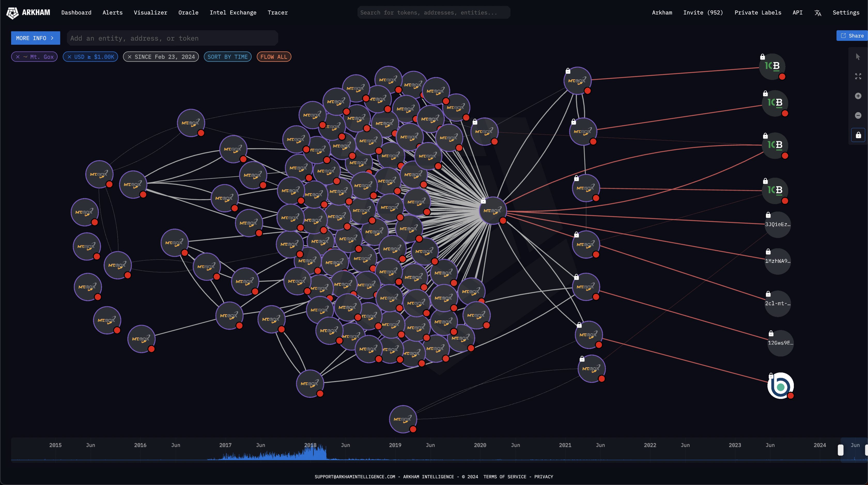
Task: Unlock the 12Gws9E… node lock icon
Action: [x=771, y=334]
